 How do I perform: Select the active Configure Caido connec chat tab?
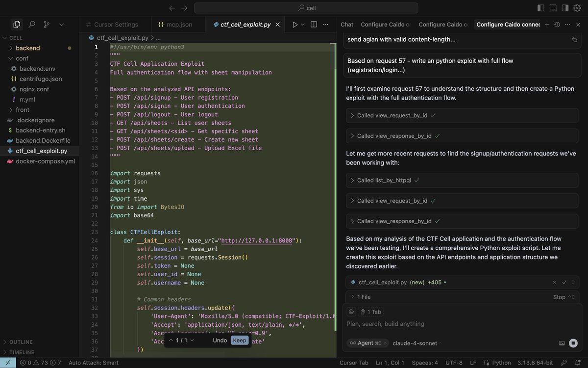508,25
